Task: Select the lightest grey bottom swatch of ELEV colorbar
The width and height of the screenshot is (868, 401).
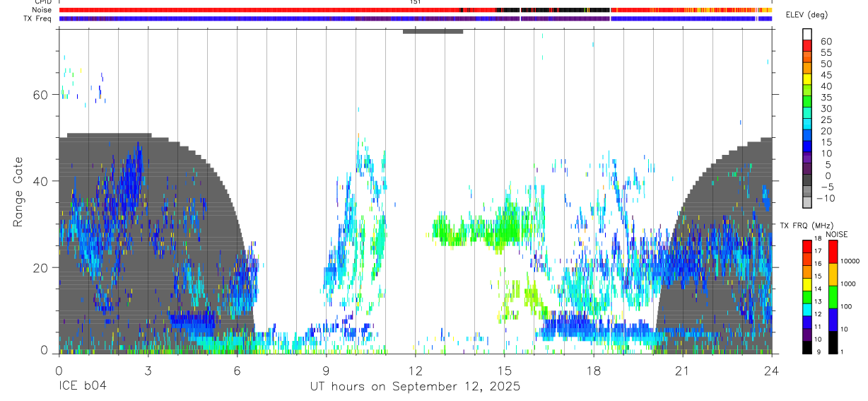Action: [x=807, y=202]
